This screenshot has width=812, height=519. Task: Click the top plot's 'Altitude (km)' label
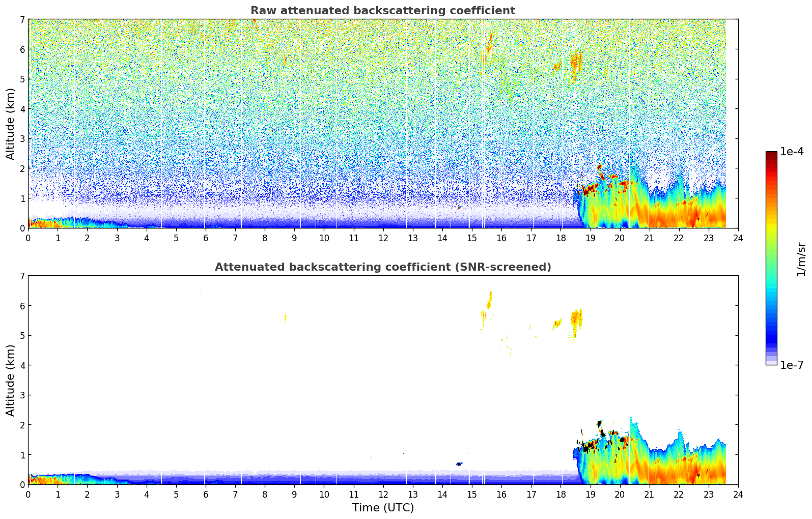tap(11, 124)
